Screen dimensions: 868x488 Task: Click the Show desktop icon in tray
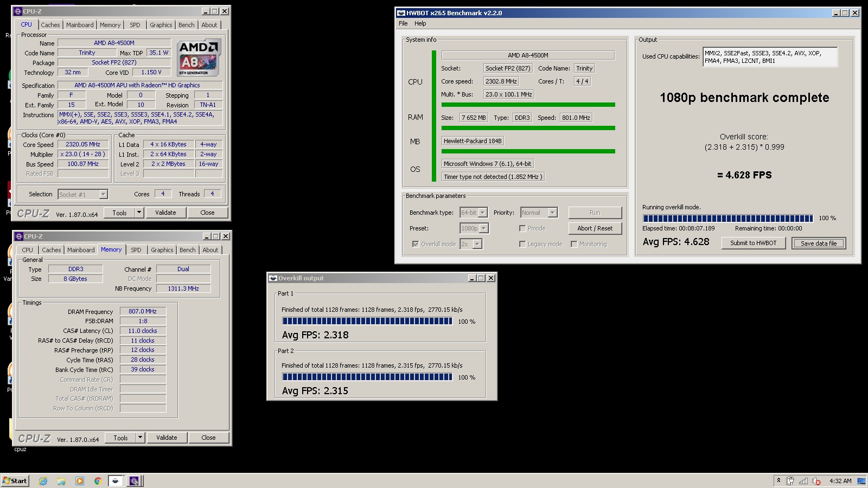pyautogui.click(x=861, y=481)
